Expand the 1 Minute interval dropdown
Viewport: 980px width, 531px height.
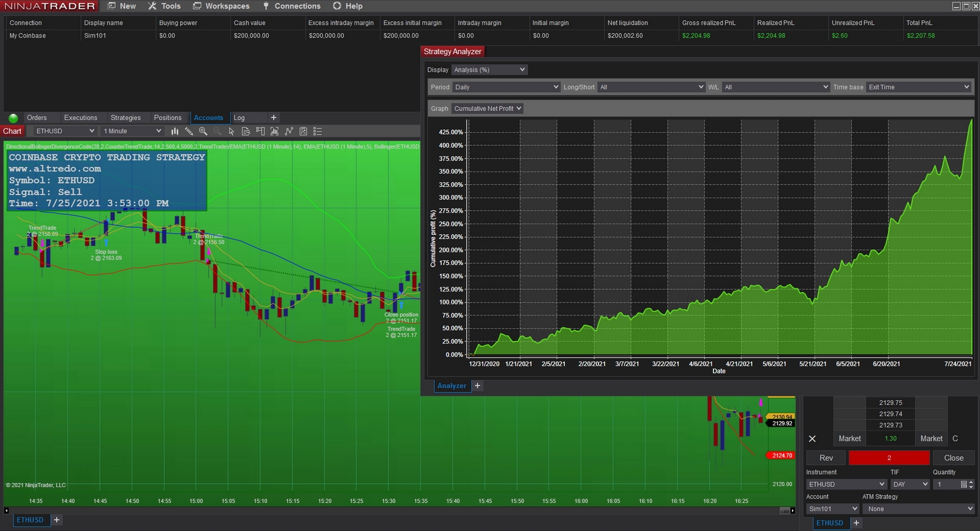(x=132, y=131)
